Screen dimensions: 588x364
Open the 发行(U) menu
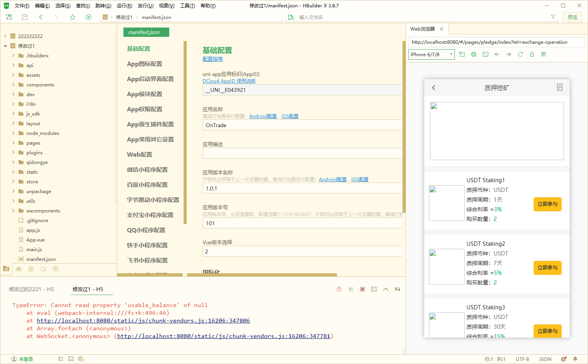click(x=146, y=6)
